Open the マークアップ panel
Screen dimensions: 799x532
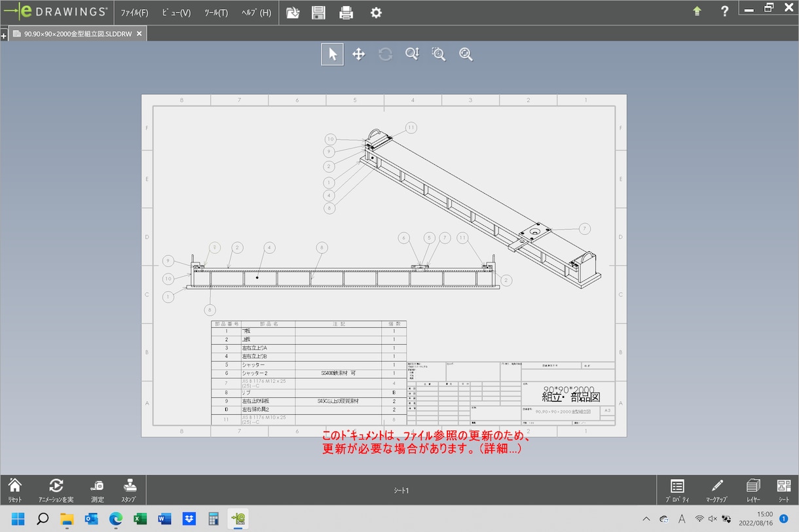(716, 490)
